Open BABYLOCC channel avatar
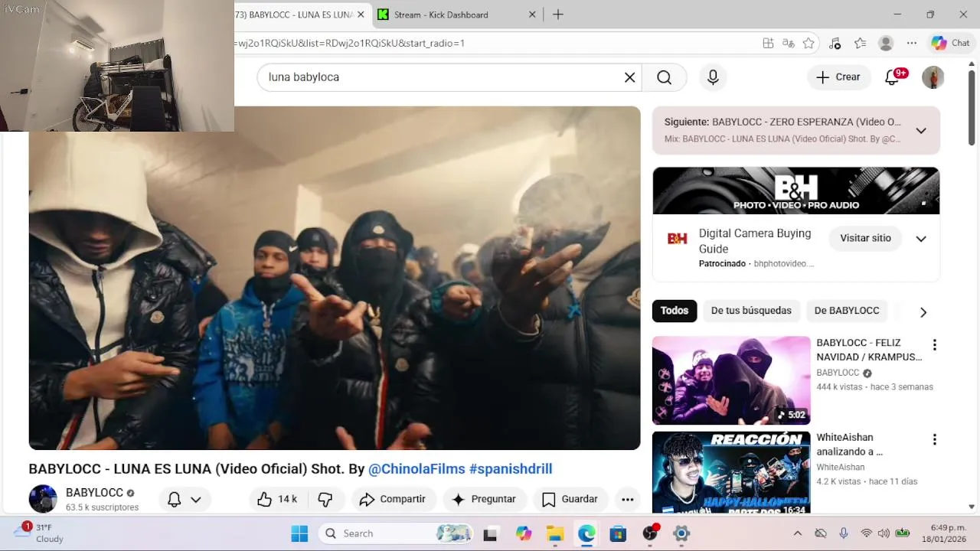The height and width of the screenshot is (551, 980). click(43, 499)
